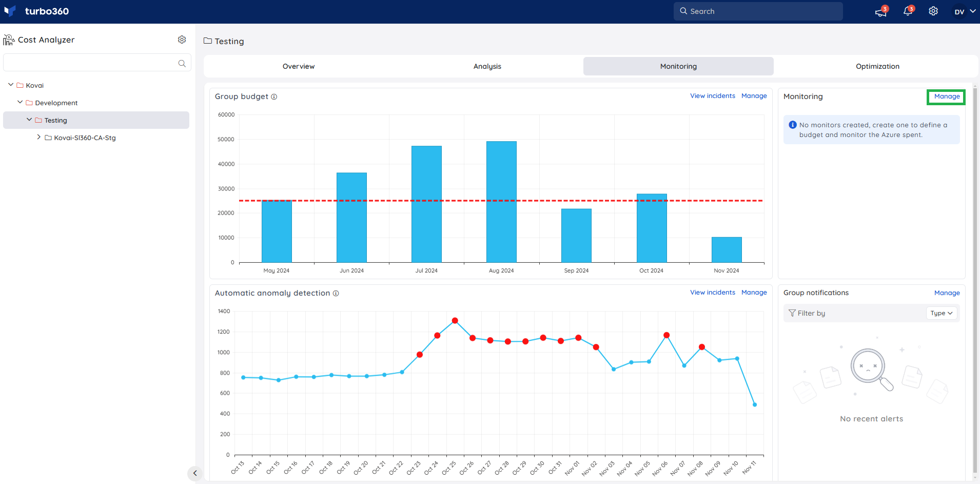Viewport: 980px width, 484px height.
Task: Switch to the Overview tab
Action: tap(299, 66)
